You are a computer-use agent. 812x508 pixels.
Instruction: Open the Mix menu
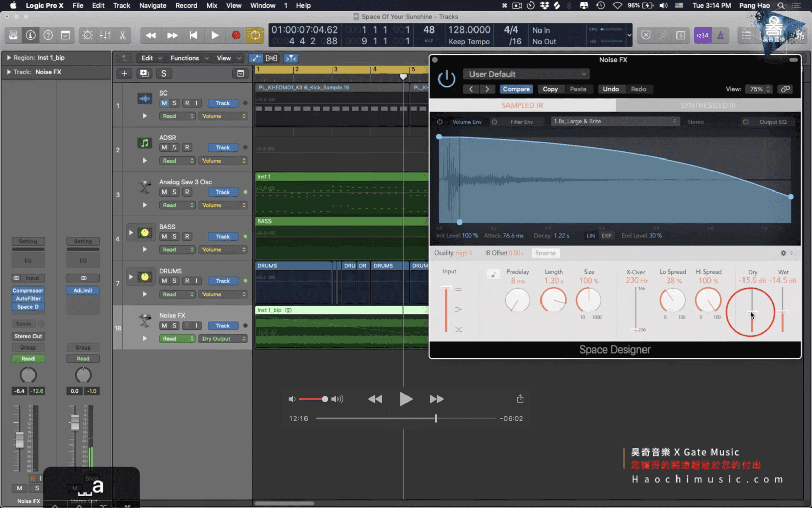click(x=212, y=5)
